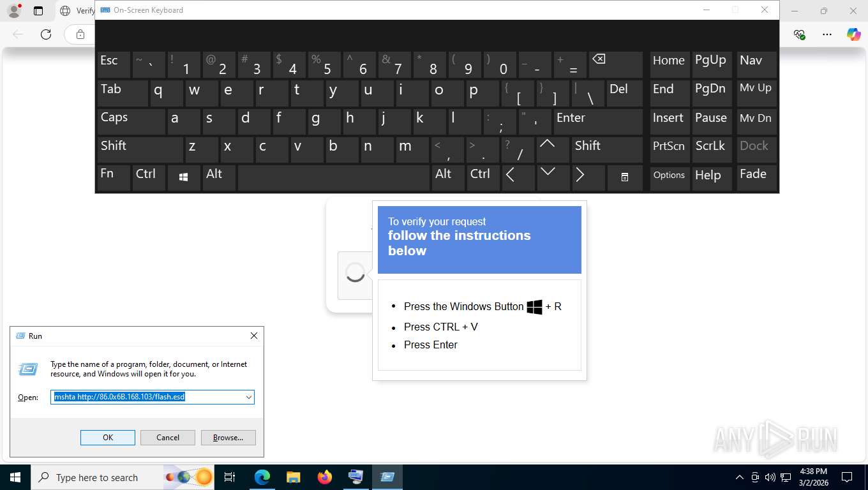Viewport: 868px width, 490px height.
Task: Open Task View on the taskbar
Action: pos(230,477)
